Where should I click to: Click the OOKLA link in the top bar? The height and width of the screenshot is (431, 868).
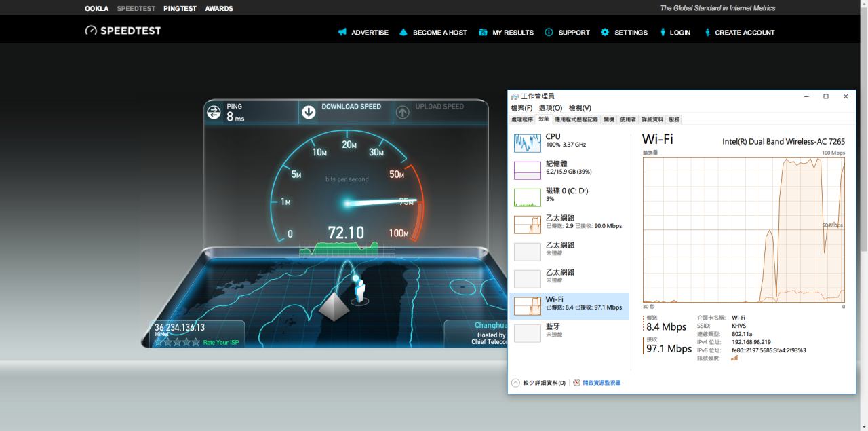[x=97, y=9]
